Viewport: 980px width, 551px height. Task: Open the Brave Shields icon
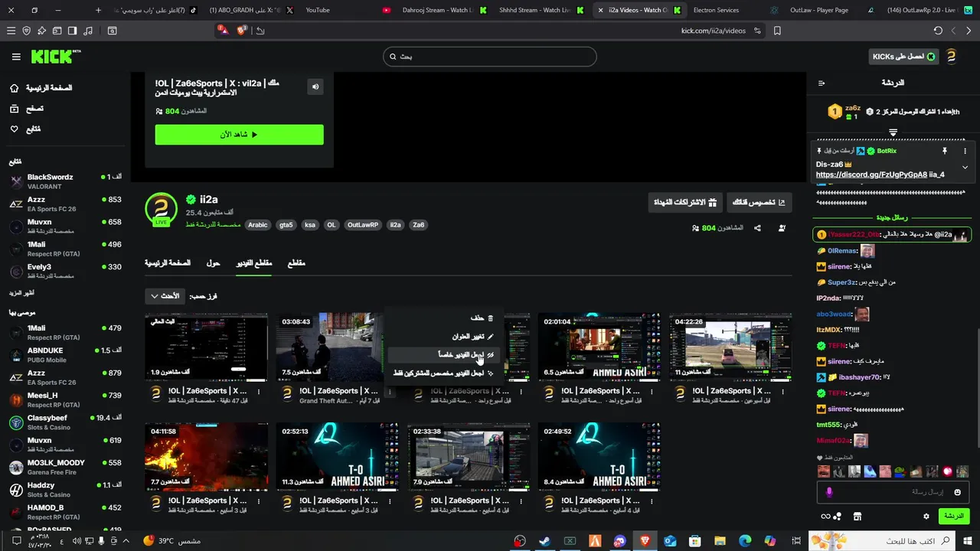pos(242,31)
